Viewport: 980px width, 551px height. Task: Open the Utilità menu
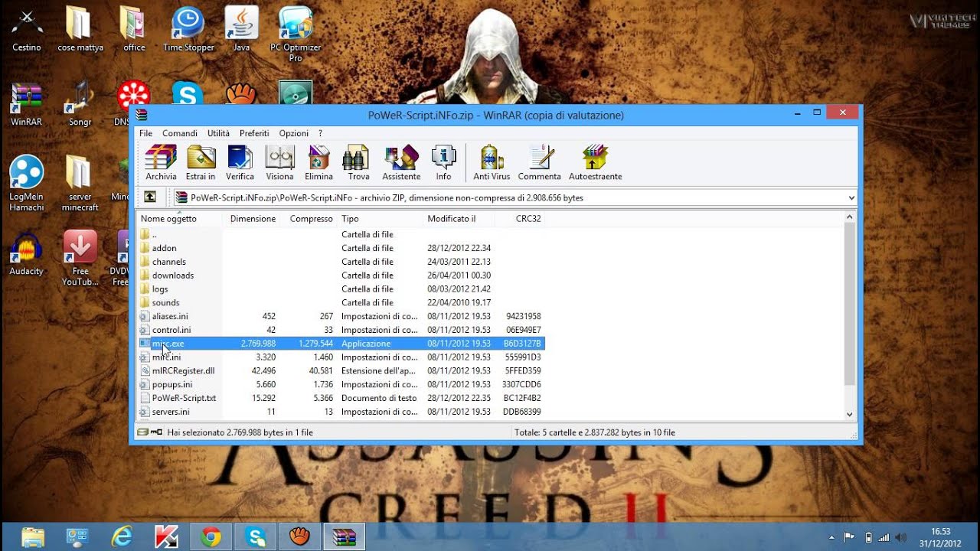218,133
